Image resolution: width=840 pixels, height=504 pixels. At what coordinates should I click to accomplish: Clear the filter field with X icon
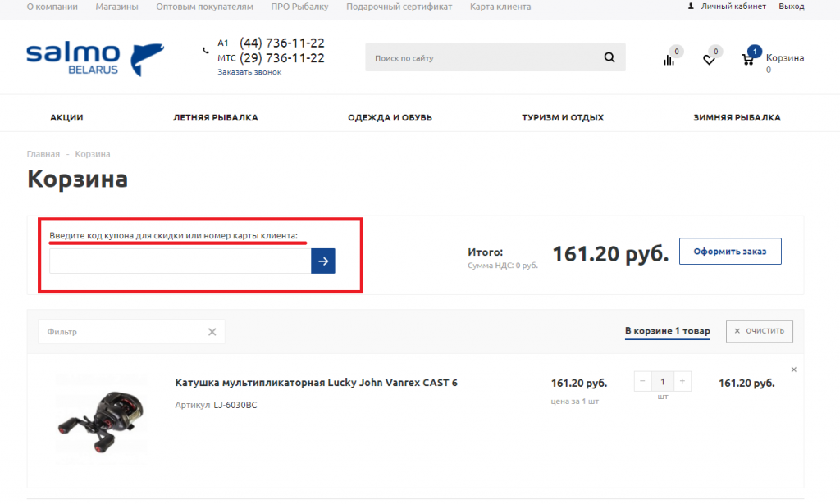point(212,332)
